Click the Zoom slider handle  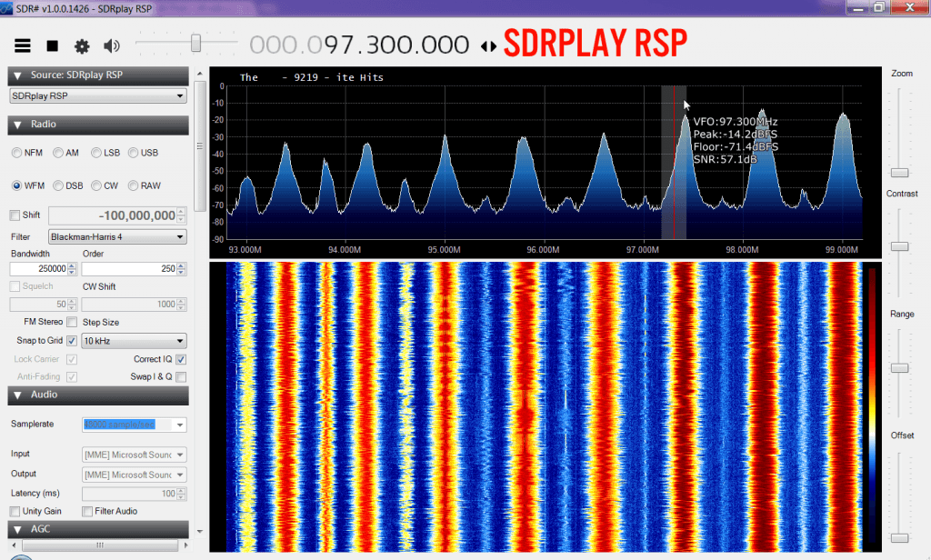(x=899, y=172)
